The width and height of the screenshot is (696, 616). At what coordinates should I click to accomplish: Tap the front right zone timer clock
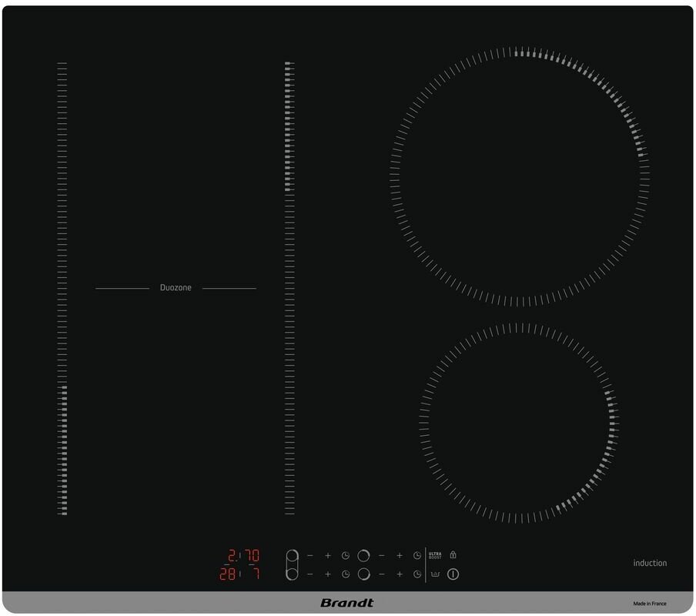coord(417,574)
